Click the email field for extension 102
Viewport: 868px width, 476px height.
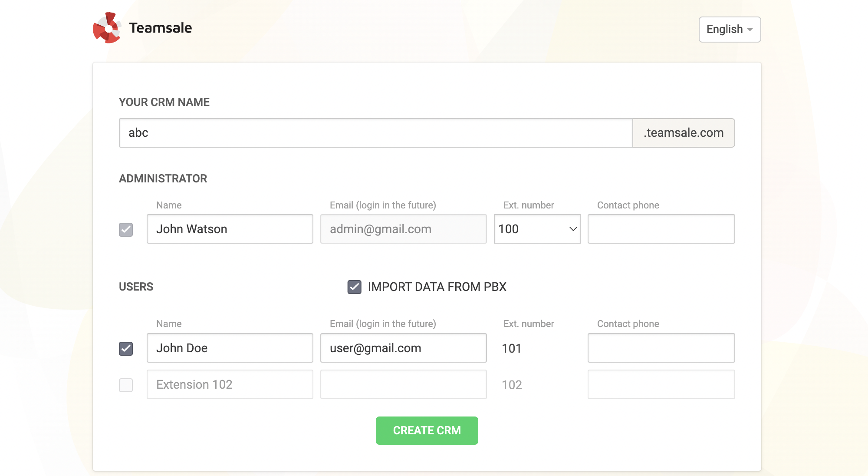point(403,384)
